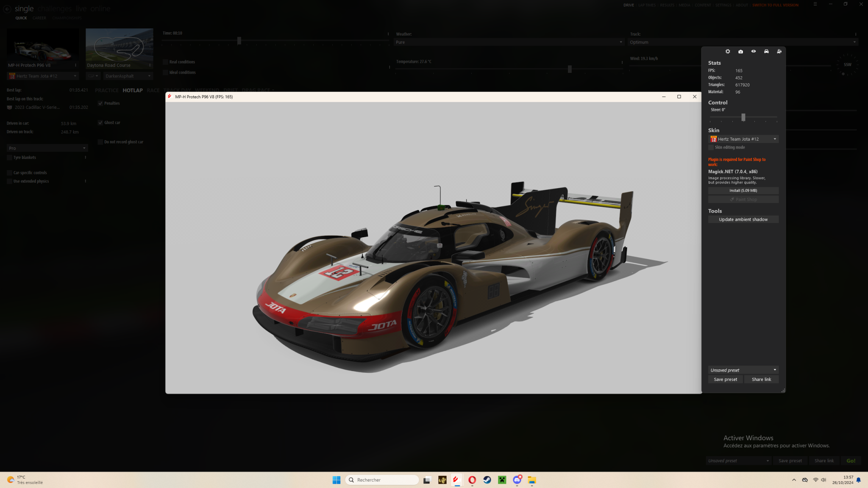Show hidden system tray icons
The image size is (868, 488).
point(794,480)
